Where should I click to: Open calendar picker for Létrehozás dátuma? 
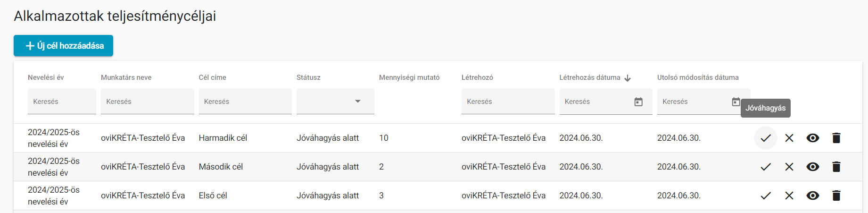click(638, 102)
